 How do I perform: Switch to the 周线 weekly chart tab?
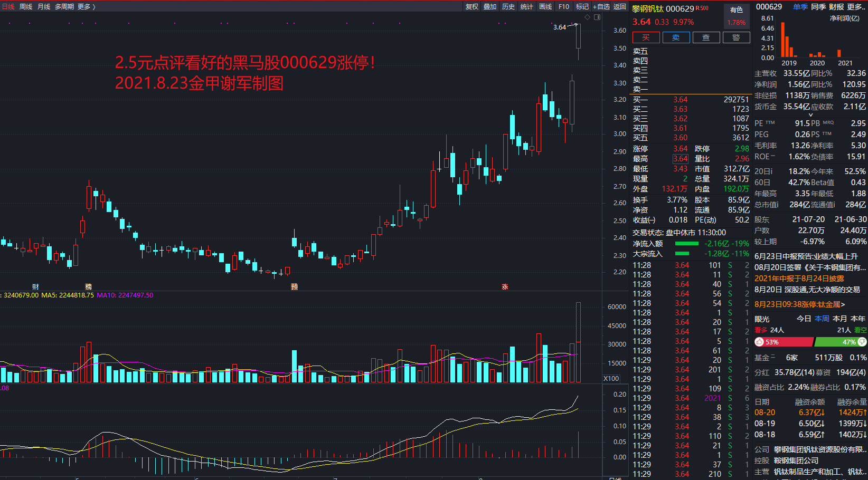(26, 7)
